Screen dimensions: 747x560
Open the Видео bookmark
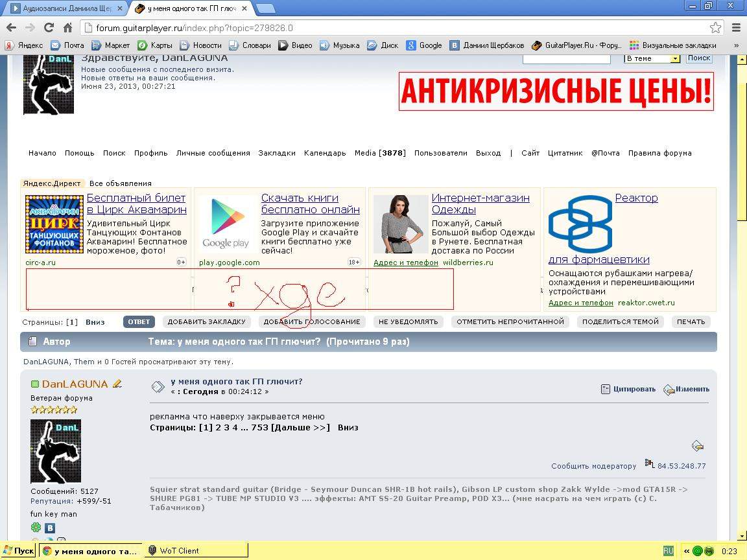pos(296,45)
